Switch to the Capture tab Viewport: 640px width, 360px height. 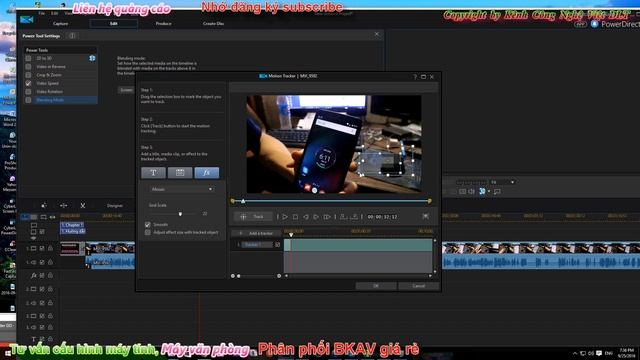coord(60,24)
